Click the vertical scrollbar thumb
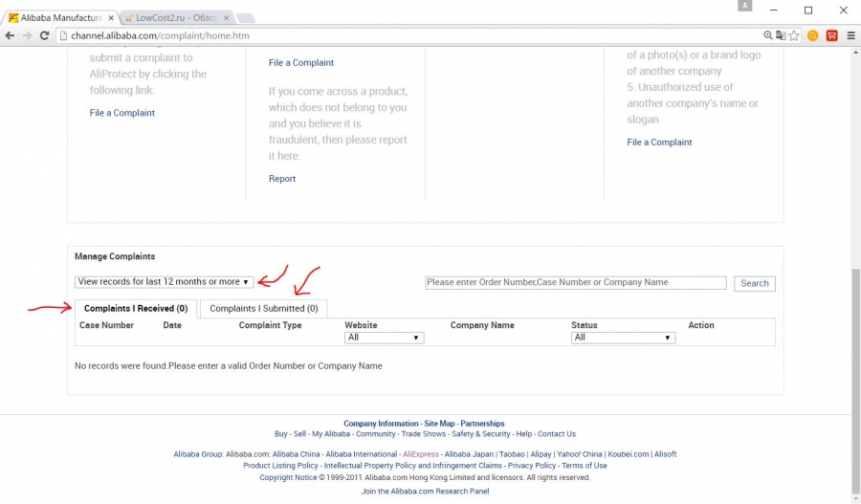861x504 pixels. (x=855, y=379)
